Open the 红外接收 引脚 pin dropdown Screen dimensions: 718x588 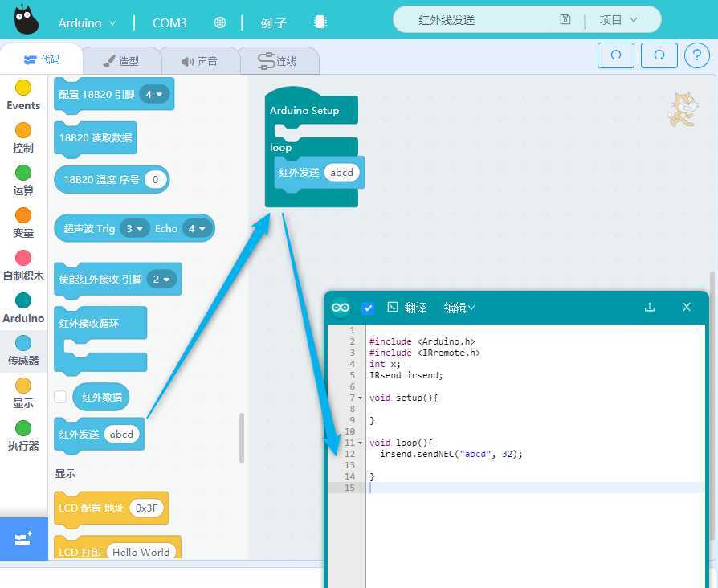(161, 279)
